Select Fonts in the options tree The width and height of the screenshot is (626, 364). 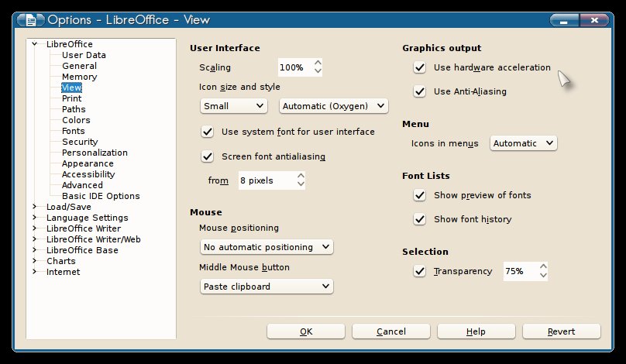coord(74,131)
